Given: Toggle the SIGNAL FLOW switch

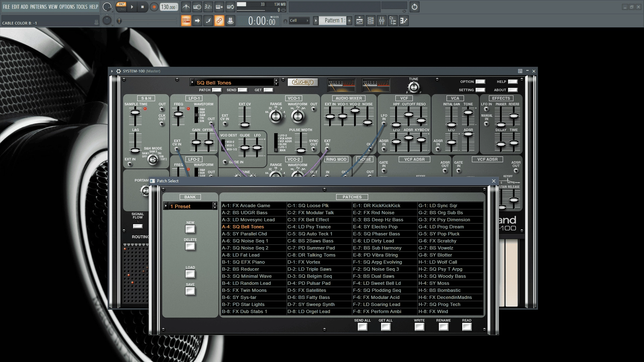Looking at the screenshot, I should [138, 226].
